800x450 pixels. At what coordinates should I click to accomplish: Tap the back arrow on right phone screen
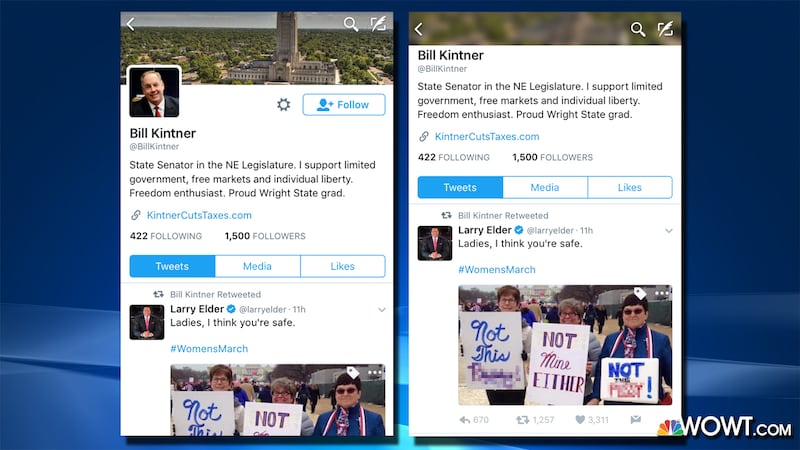pos(419,29)
